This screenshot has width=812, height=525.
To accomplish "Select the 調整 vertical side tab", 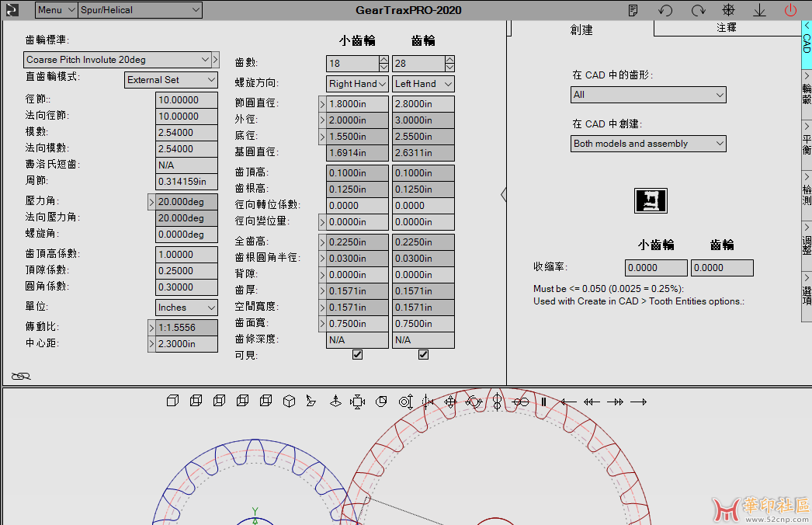I will pos(807,246).
